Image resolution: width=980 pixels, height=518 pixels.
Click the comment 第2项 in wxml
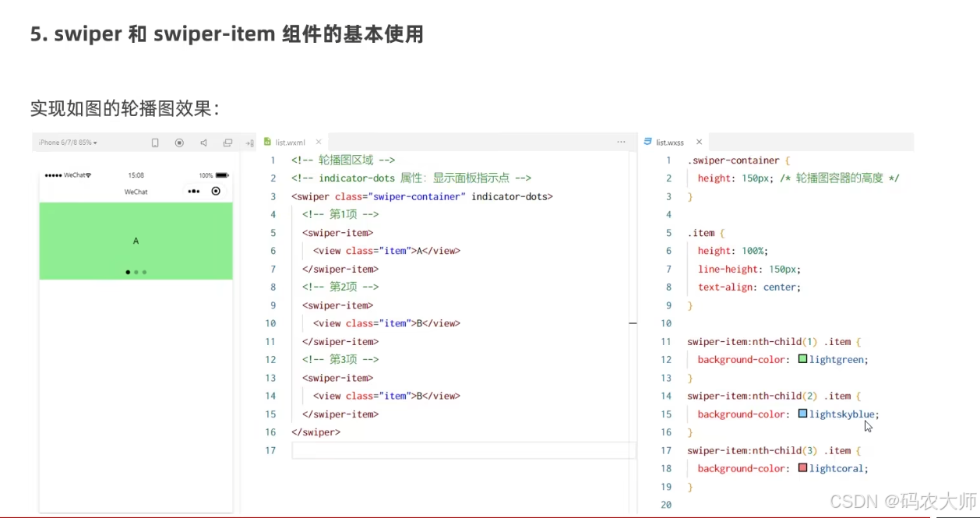tap(340, 287)
